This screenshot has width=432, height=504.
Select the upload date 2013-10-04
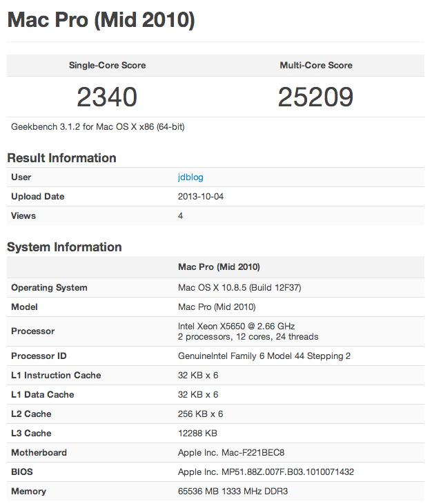[201, 196]
